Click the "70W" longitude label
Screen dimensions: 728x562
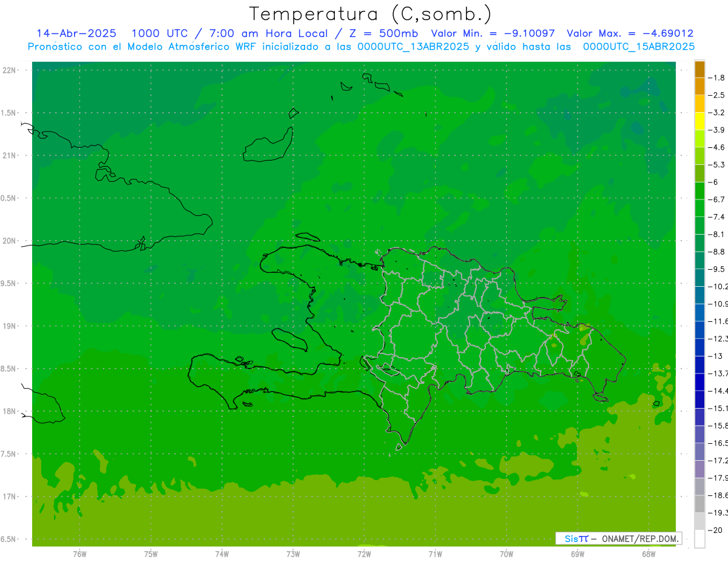click(x=507, y=554)
